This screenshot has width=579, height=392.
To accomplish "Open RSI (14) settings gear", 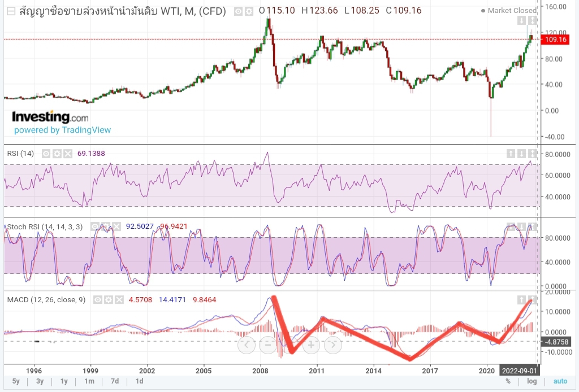I will [57, 154].
